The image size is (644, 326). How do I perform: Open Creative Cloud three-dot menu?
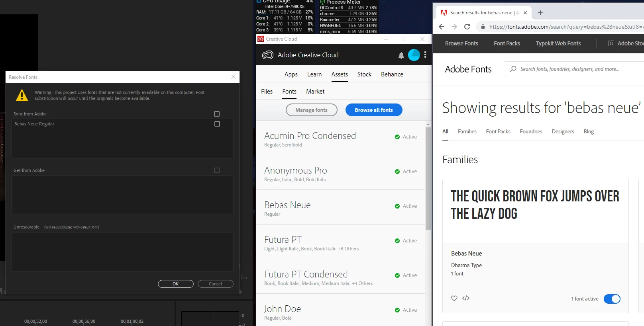click(425, 55)
